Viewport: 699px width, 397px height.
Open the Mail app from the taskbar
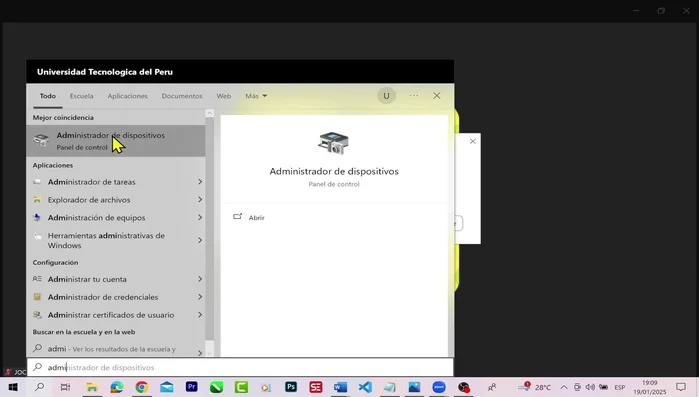point(167,387)
